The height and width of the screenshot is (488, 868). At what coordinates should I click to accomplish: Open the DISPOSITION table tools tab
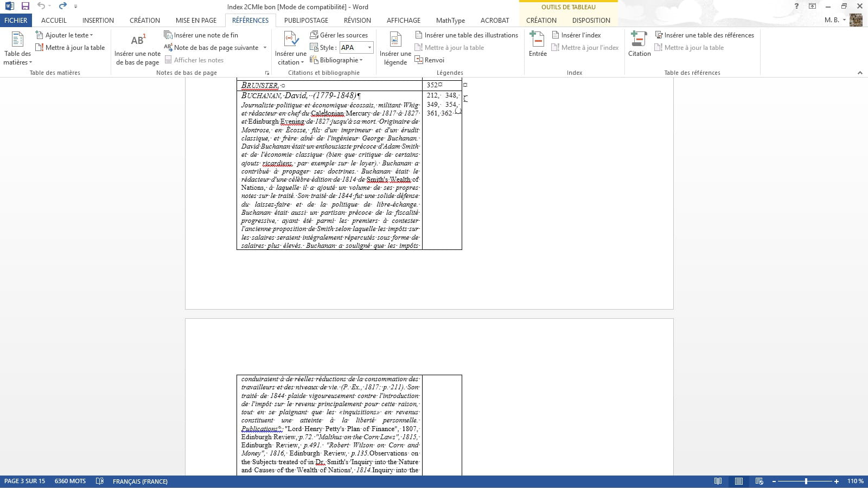tap(591, 20)
